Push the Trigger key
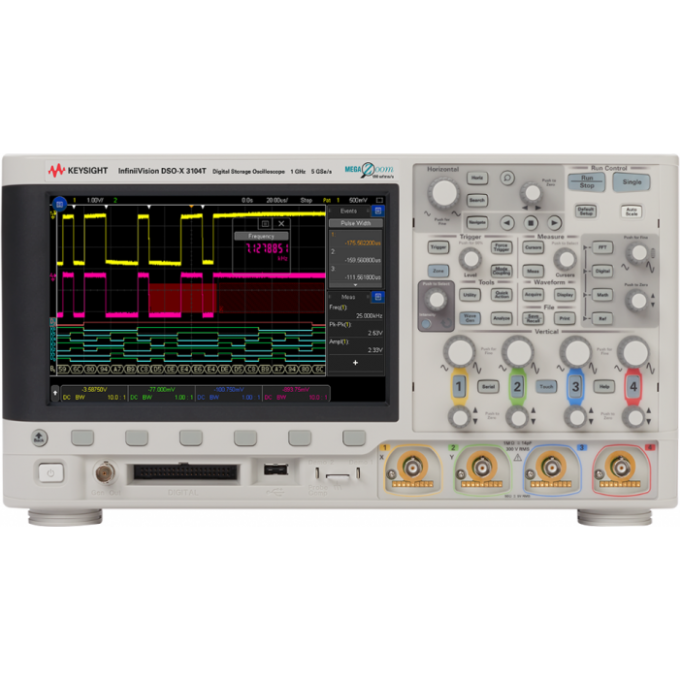 tap(438, 247)
